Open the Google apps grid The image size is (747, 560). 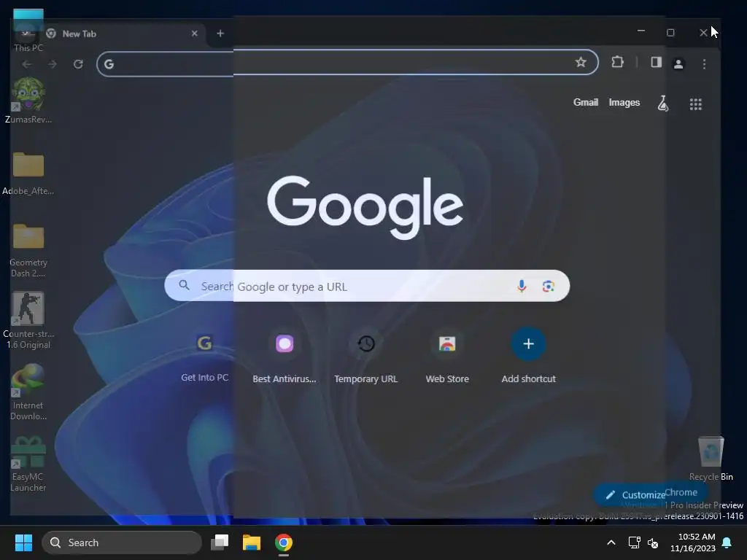(695, 104)
